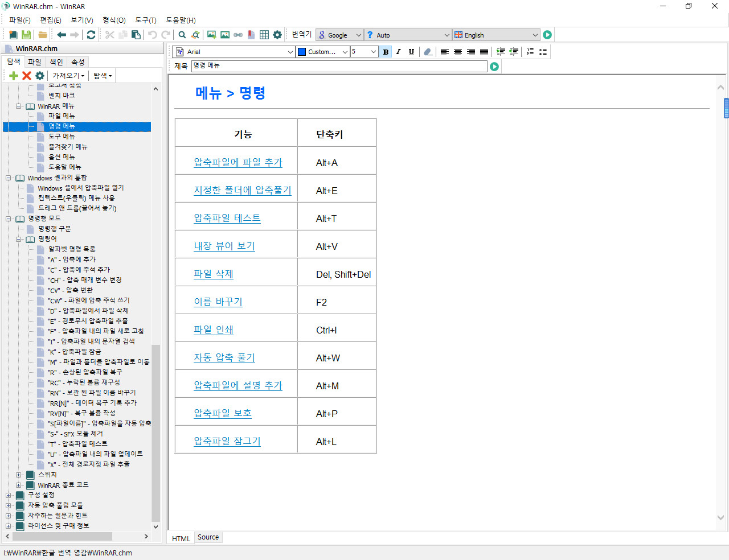Switch to the 속성 tab
This screenshot has width=729, height=560.
click(x=78, y=62)
